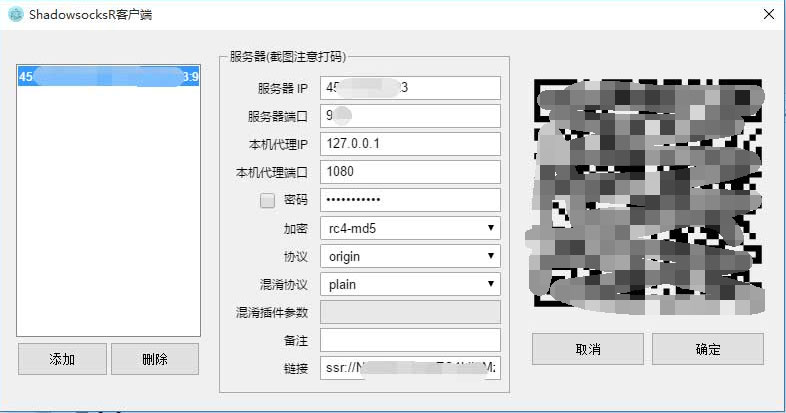Click the 删除 delete server button
The width and height of the screenshot is (786, 413).
(x=155, y=359)
